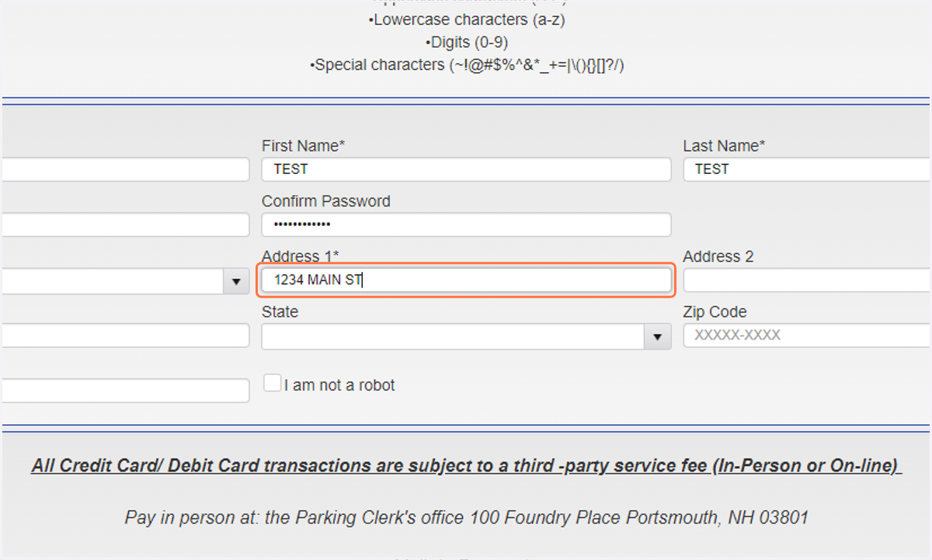Click the I am not a robot text

tap(339, 384)
